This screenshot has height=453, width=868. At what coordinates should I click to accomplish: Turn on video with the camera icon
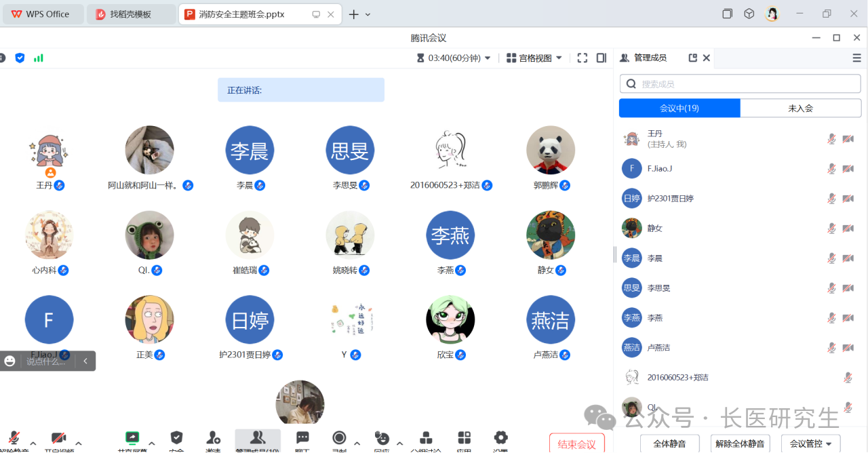(59, 438)
